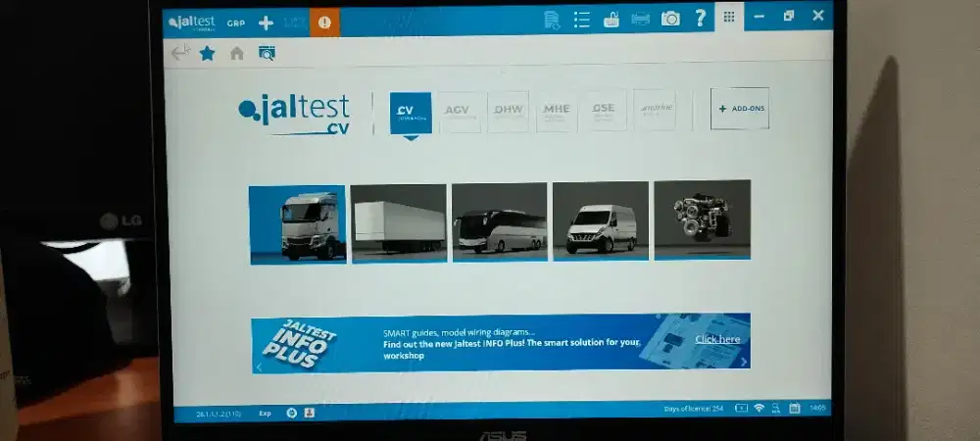980x441 pixels.
Task: Open the calendar icon in status bar
Action: click(795, 408)
